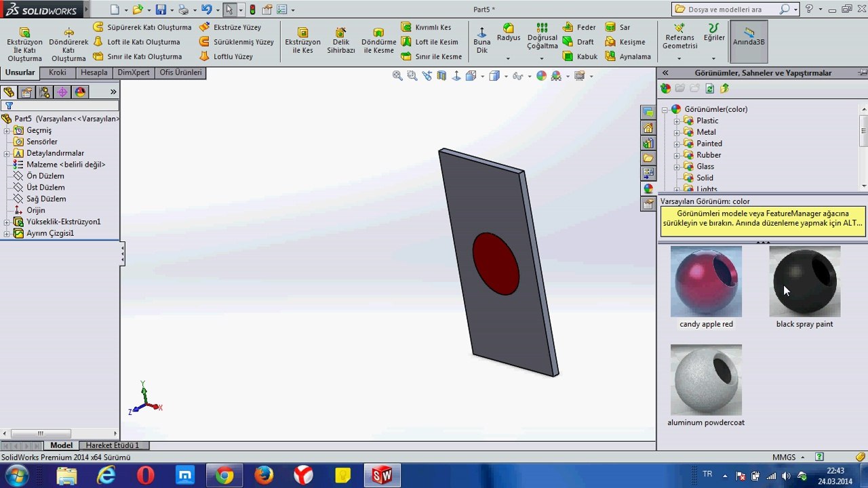Click Ekstrüze Yüzey tool
The height and width of the screenshot is (488, 868).
point(230,27)
